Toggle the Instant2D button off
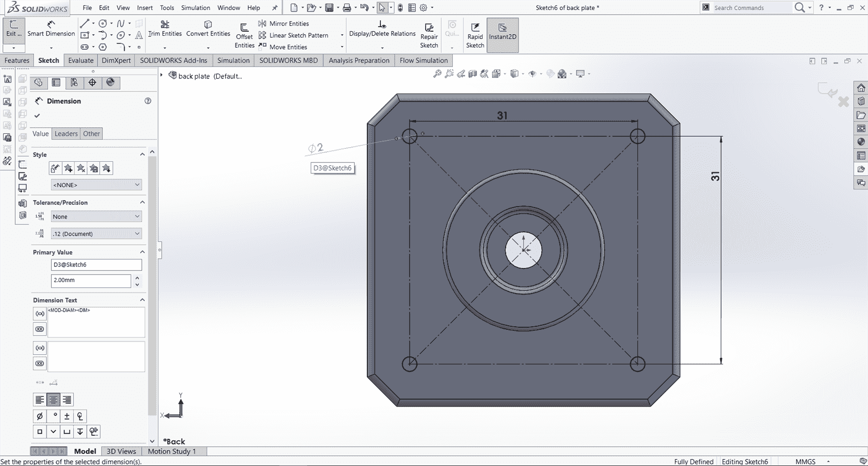This screenshot has height=466, width=868. pyautogui.click(x=502, y=34)
